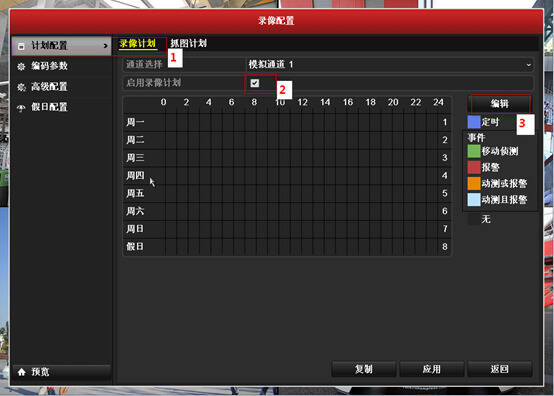Click the 计划配置 calendar icon
The height and width of the screenshot is (396, 554).
point(21,46)
